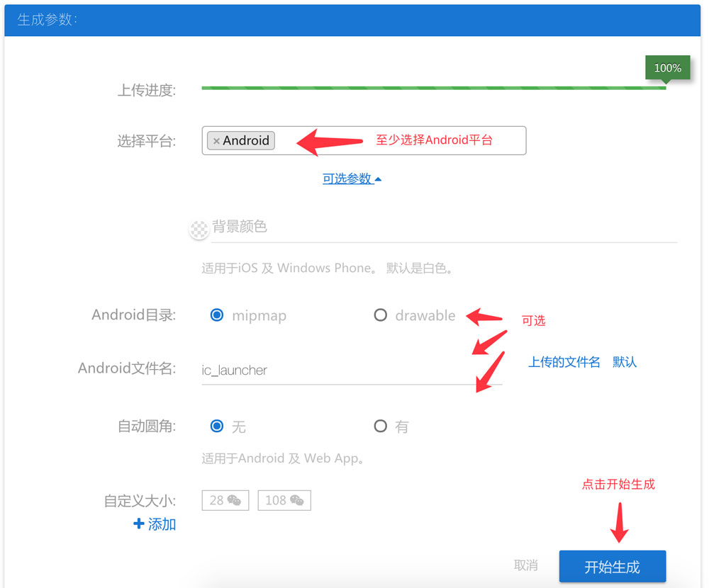Click the triangle arrow next to 可选参数
The image size is (709, 588).
pos(378,179)
